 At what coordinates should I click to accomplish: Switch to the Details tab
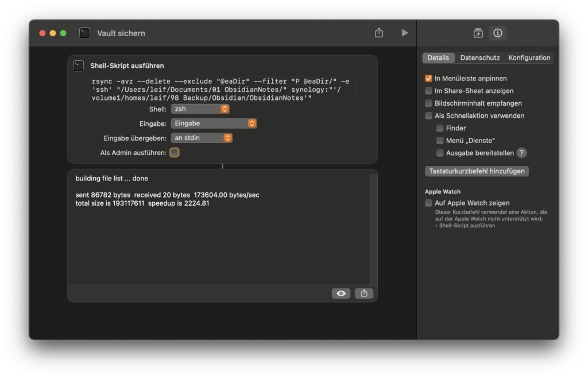pyautogui.click(x=438, y=58)
